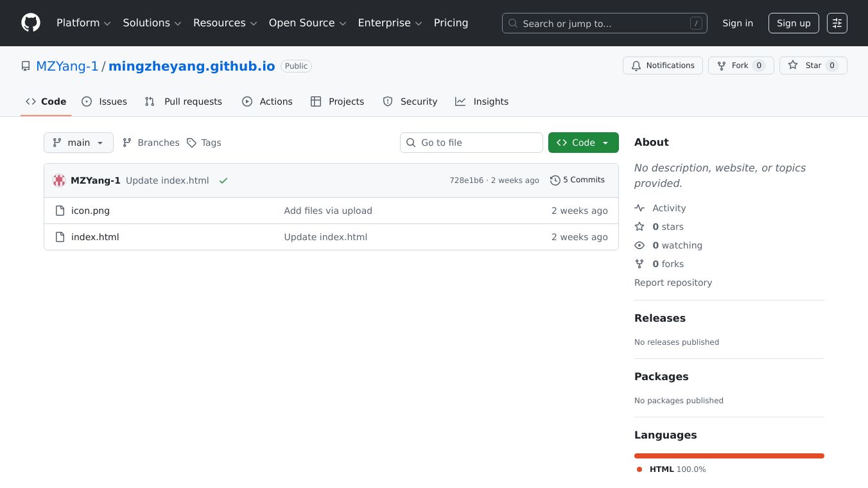Fork the repository
868x488 pixels.
pyautogui.click(x=740, y=65)
